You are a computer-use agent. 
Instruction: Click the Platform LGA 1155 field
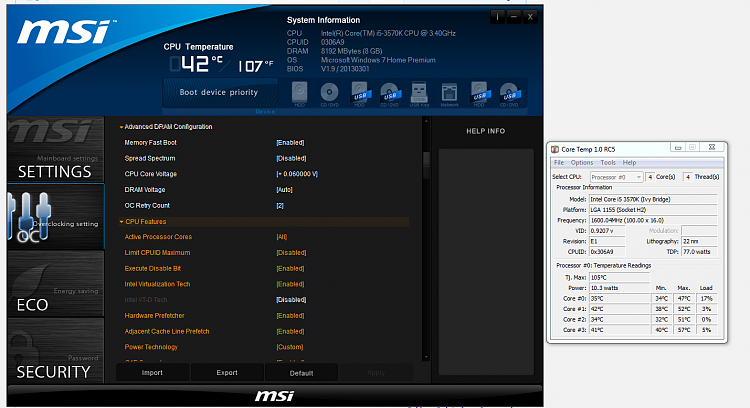tap(653, 210)
